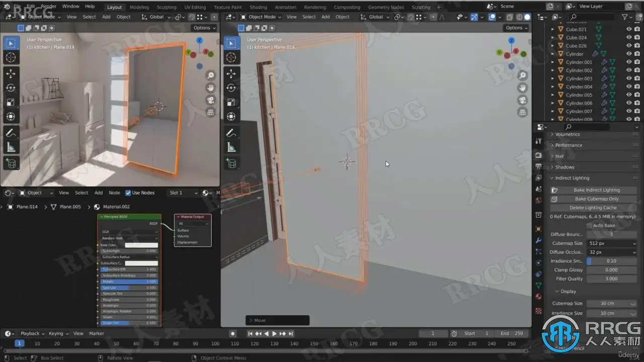Select the Add Cube tool in right viewport
Screen dimensions: 644x362
coord(231,163)
